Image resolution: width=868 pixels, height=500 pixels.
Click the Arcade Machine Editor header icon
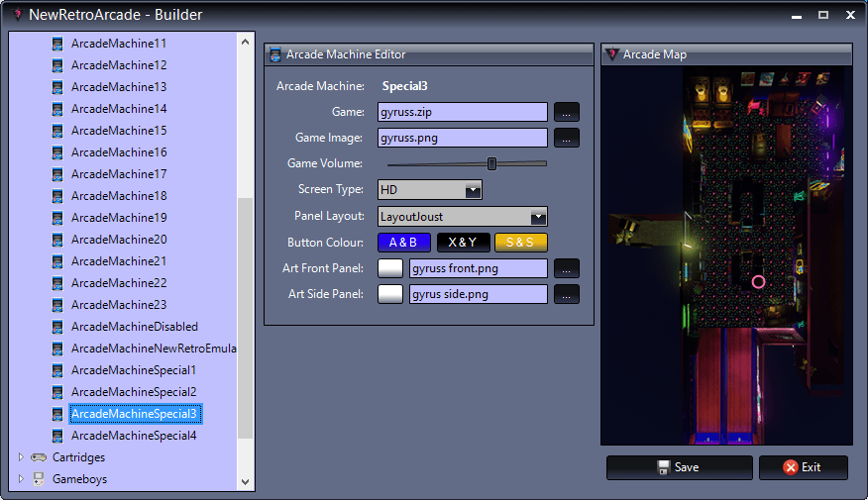(x=275, y=54)
